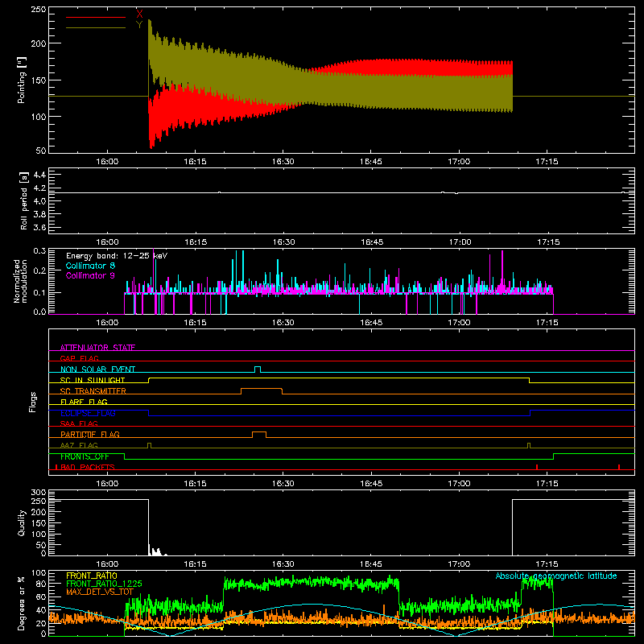Click 17:00 tick label under Roll period plot

pyautogui.click(x=460, y=242)
